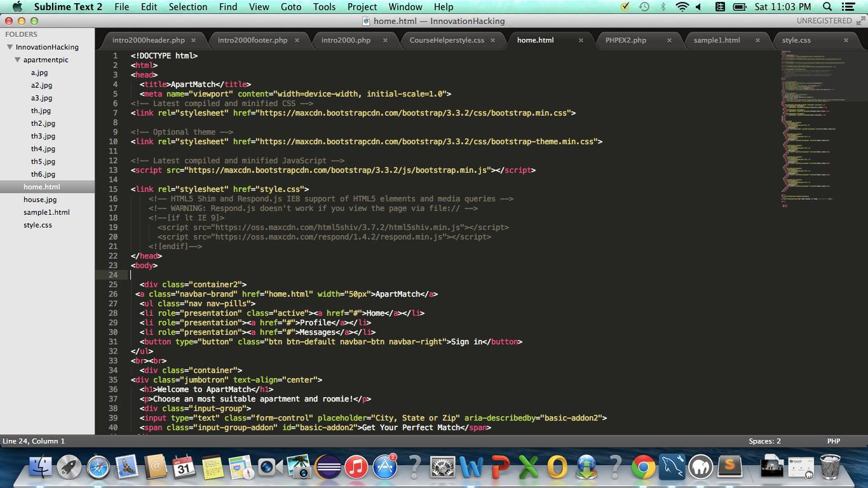Click the Time Machine menu bar icon
This screenshot has width=868, height=488.
(644, 7)
